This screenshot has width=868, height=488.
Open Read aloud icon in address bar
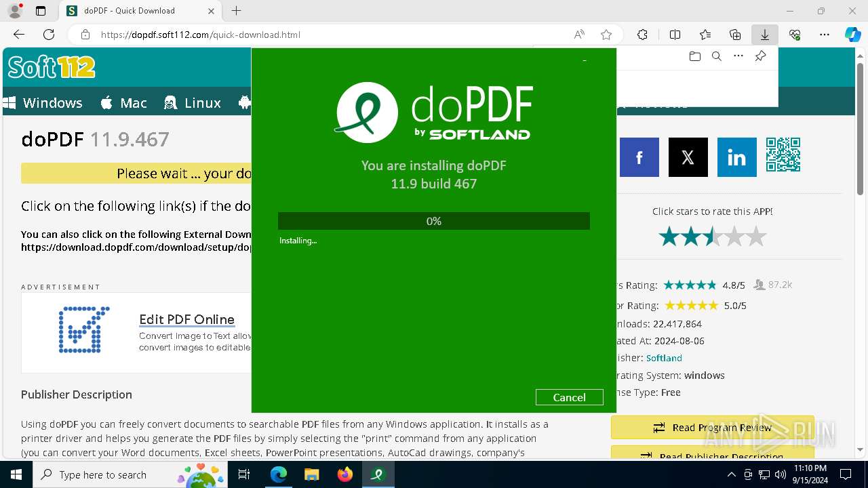(579, 35)
